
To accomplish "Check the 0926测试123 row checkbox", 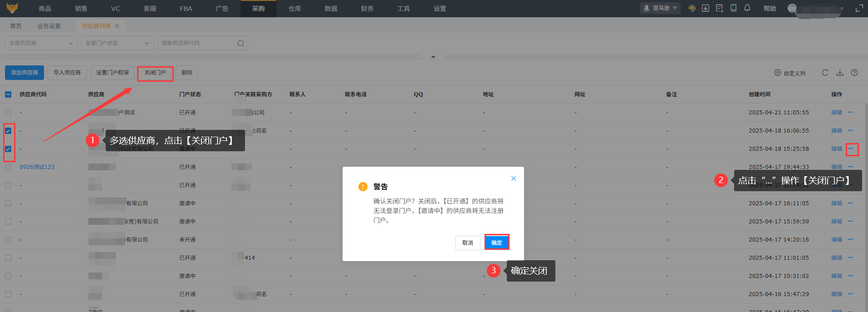I will coord(8,167).
